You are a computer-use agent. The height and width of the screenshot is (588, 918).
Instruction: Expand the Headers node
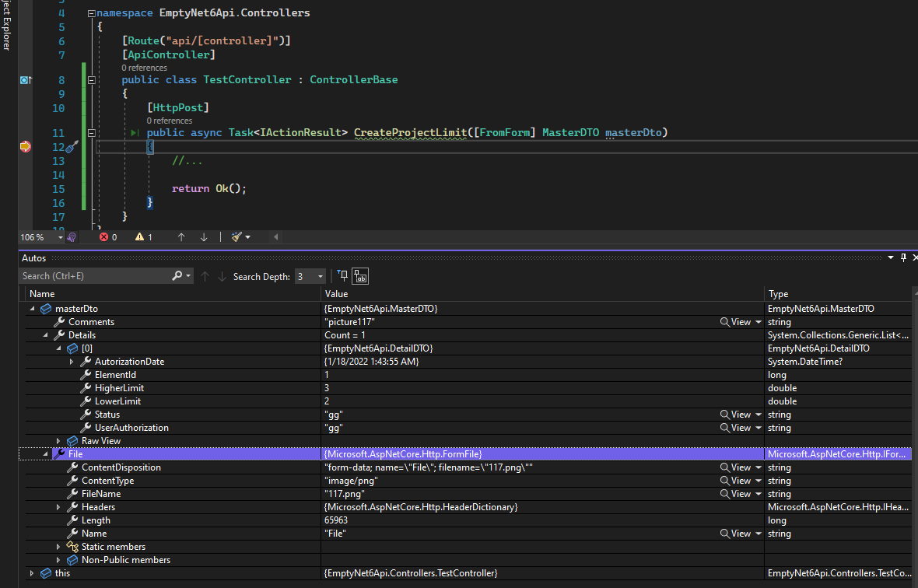tap(58, 507)
